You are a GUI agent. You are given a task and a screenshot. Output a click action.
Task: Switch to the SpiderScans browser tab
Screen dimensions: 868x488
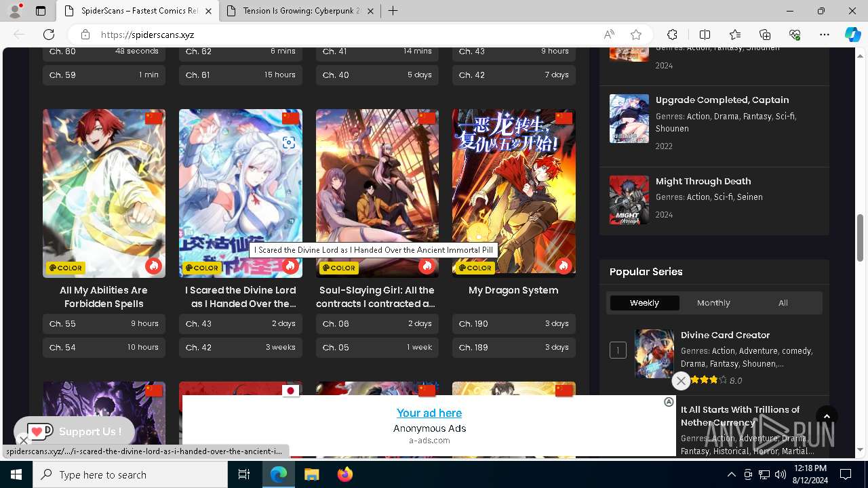click(x=138, y=11)
